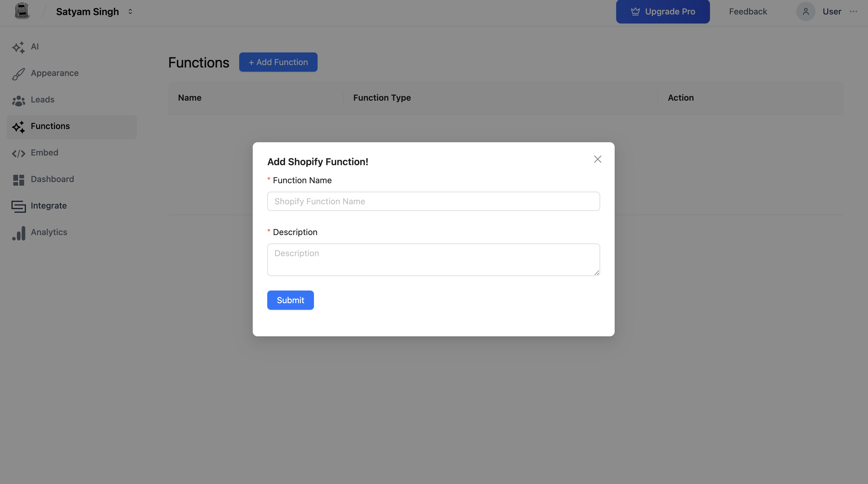Click the Leads people icon

tap(18, 100)
